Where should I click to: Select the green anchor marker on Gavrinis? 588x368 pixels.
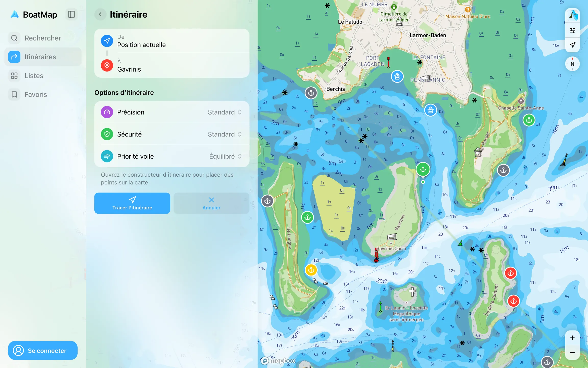423,169
